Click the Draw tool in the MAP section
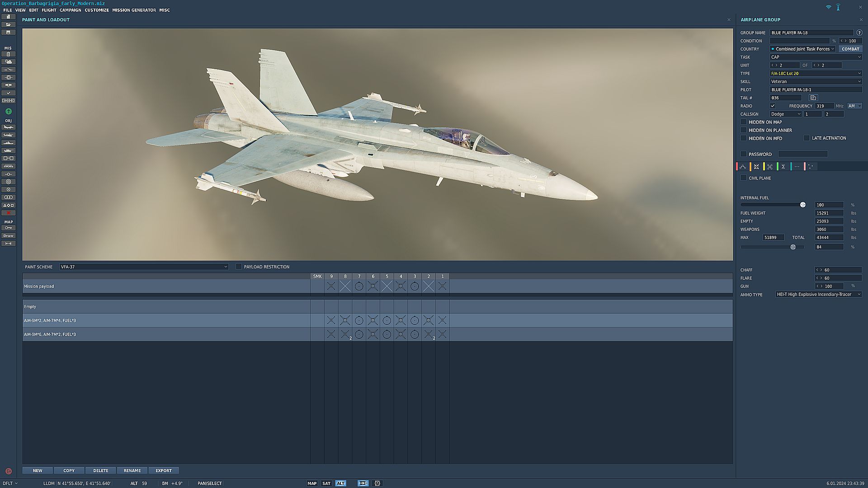 [x=9, y=236]
